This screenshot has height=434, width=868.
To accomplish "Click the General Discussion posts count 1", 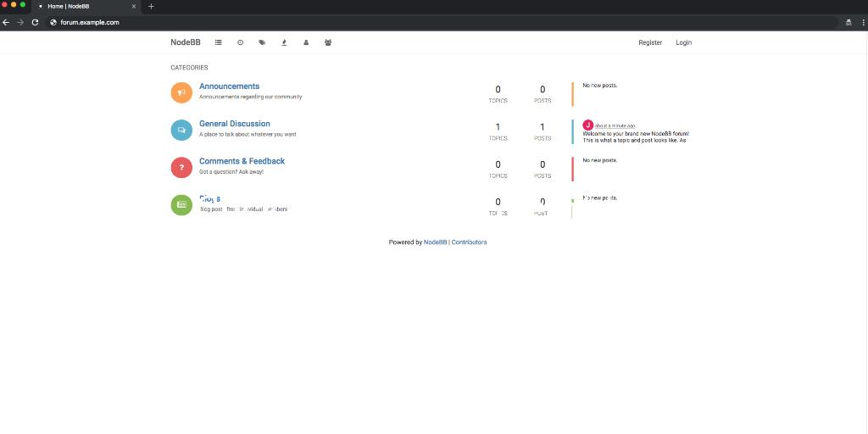I will (x=542, y=127).
